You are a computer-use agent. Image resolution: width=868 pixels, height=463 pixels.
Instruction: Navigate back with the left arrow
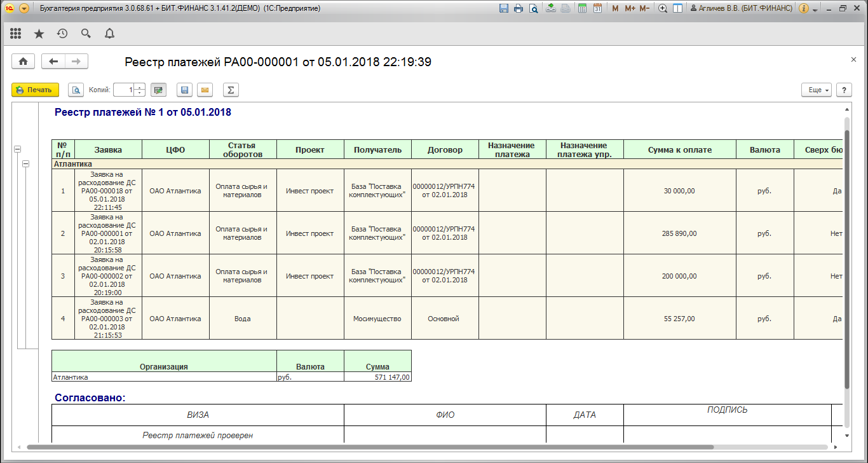[53, 61]
